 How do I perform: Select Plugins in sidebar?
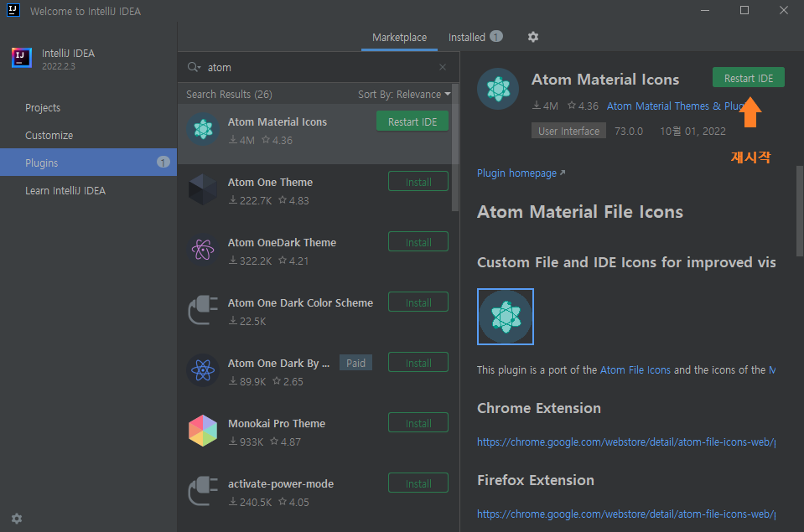pos(88,163)
